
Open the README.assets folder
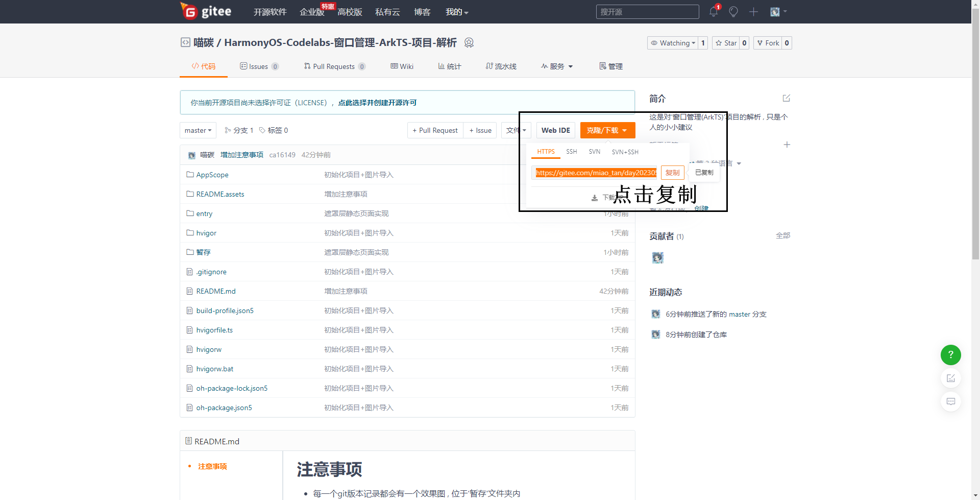click(x=220, y=194)
